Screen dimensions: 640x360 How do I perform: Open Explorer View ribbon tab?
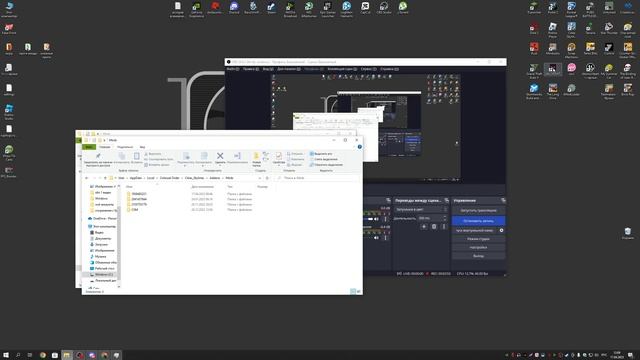(x=142, y=147)
